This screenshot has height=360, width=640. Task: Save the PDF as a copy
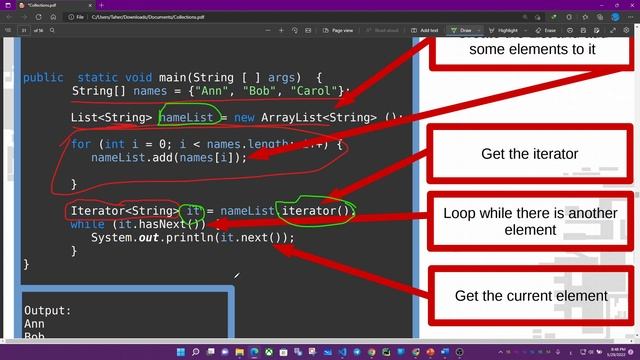pyautogui.click(x=597, y=30)
